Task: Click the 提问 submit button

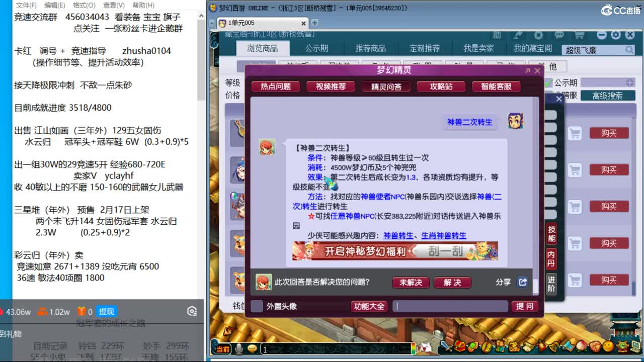Action: [525, 306]
